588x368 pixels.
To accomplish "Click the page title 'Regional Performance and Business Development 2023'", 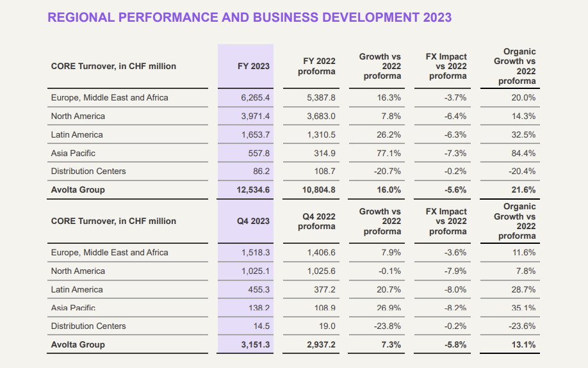I will pyautogui.click(x=250, y=17).
